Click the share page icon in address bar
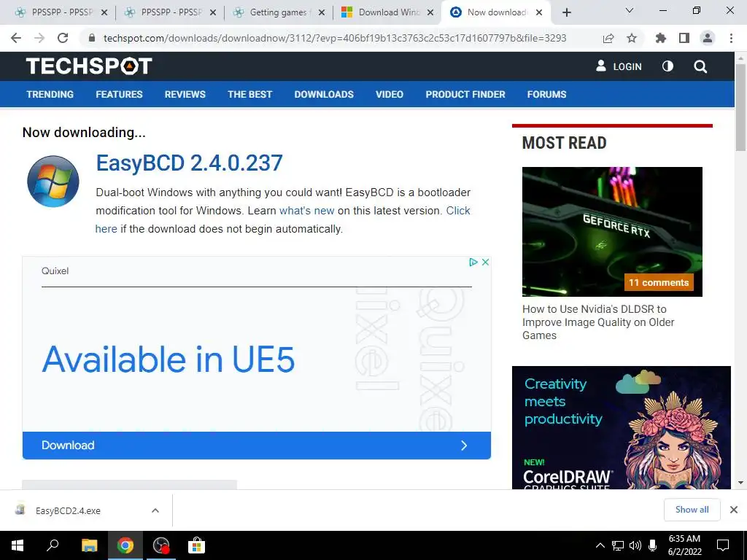747x560 pixels. pos(608,38)
